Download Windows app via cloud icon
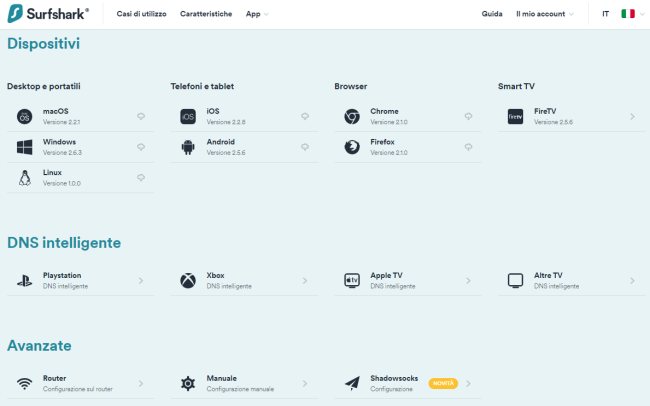 click(x=141, y=147)
